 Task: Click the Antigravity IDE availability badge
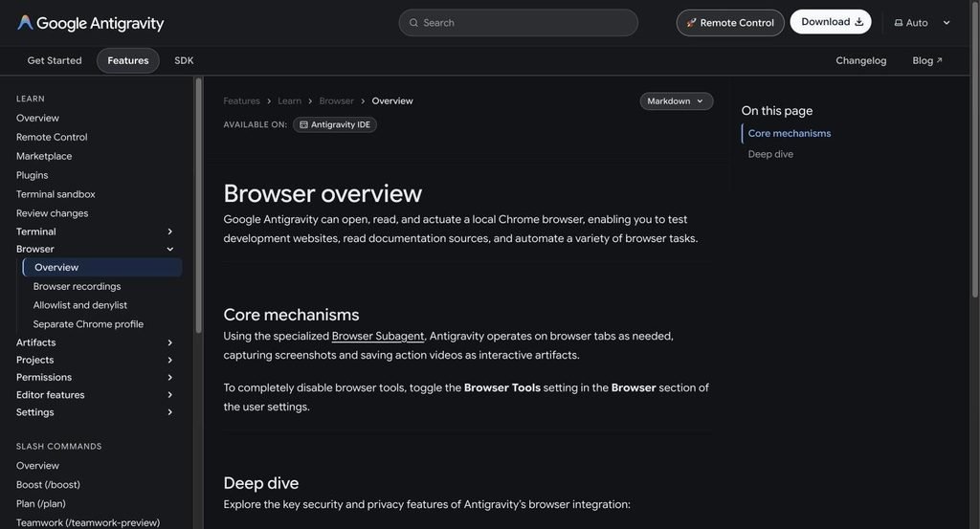tap(335, 125)
